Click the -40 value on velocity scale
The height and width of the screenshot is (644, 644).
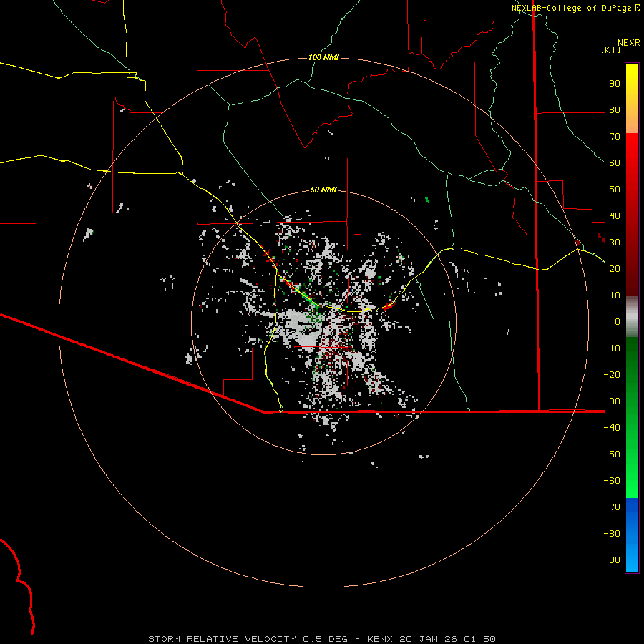612,428
